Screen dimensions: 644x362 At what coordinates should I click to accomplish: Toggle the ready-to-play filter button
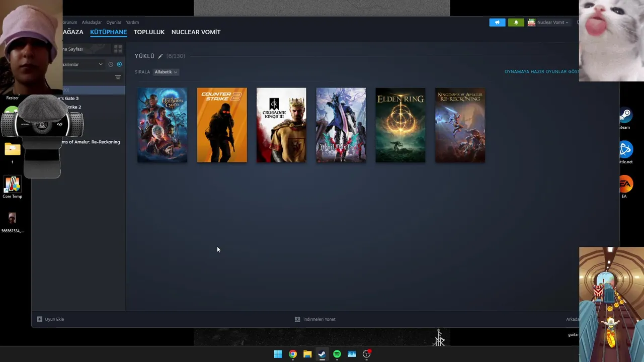coord(119,64)
